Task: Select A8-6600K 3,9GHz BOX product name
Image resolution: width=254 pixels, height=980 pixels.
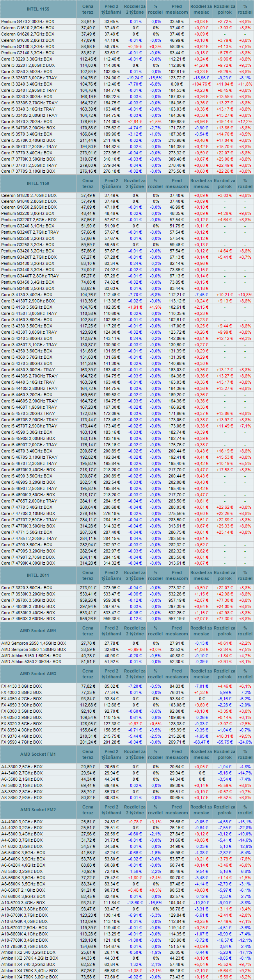Action: coord(23,896)
